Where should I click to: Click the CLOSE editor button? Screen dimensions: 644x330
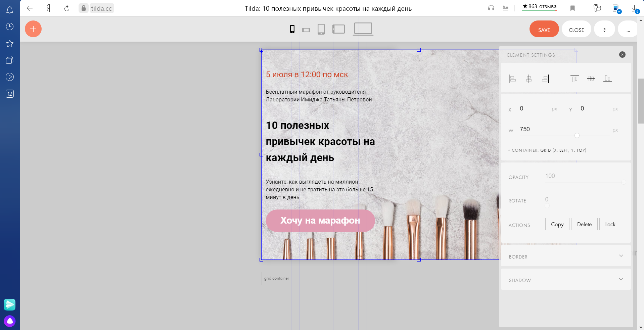tap(576, 29)
